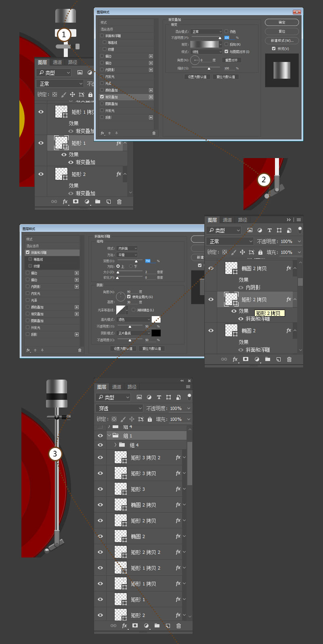
Task: Click the text layer filter icon in the panel set to 穿透
Action: coord(159,397)
